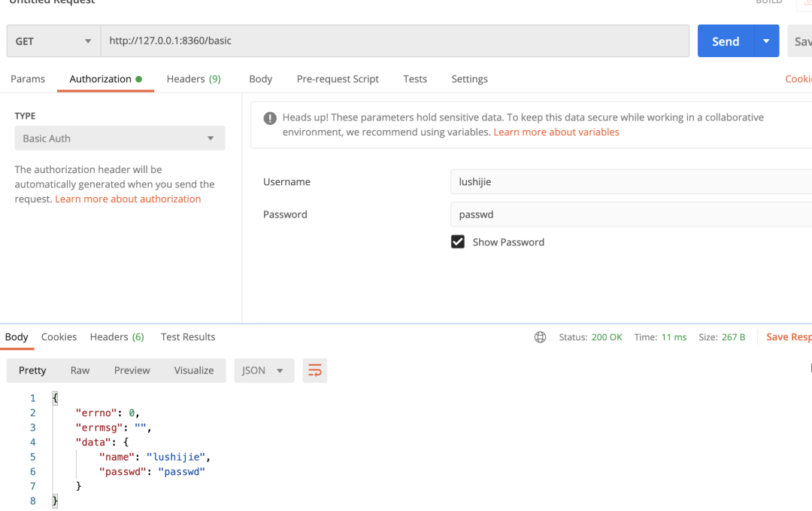Image resolution: width=812 pixels, height=511 pixels.
Task: Uncheck the Show Password checkbox
Action: coord(458,242)
